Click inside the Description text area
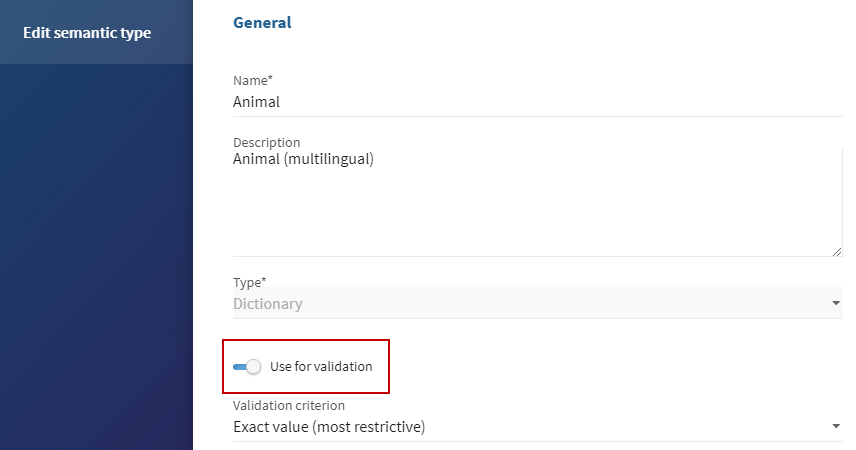856x450 pixels. click(536, 205)
